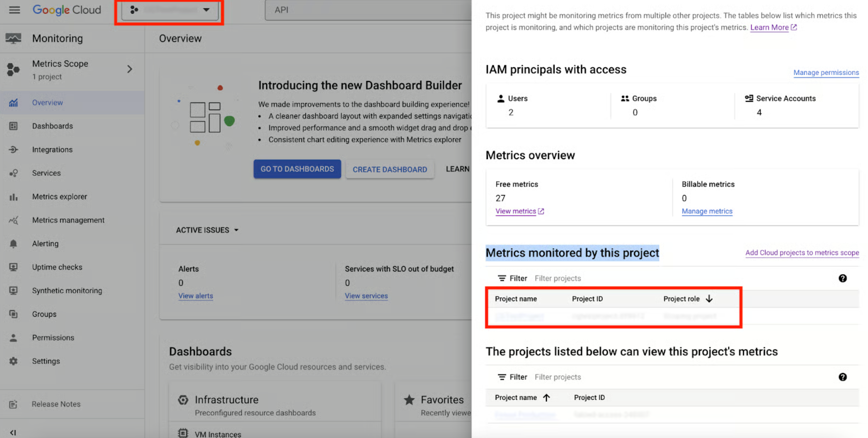Expand the Active Issues dropdown
868x438 pixels.
click(x=207, y=230)
